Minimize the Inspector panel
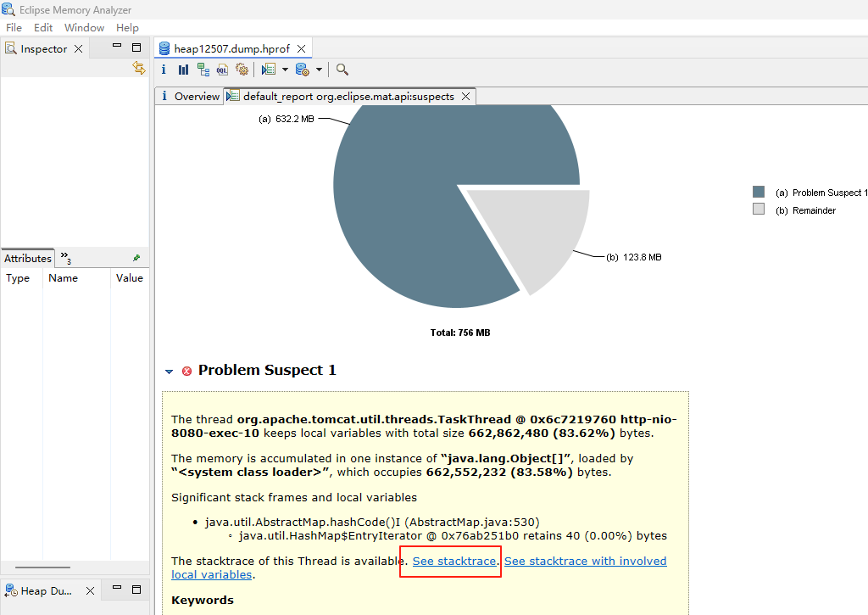The image size is (868, 615). [117, 46]
